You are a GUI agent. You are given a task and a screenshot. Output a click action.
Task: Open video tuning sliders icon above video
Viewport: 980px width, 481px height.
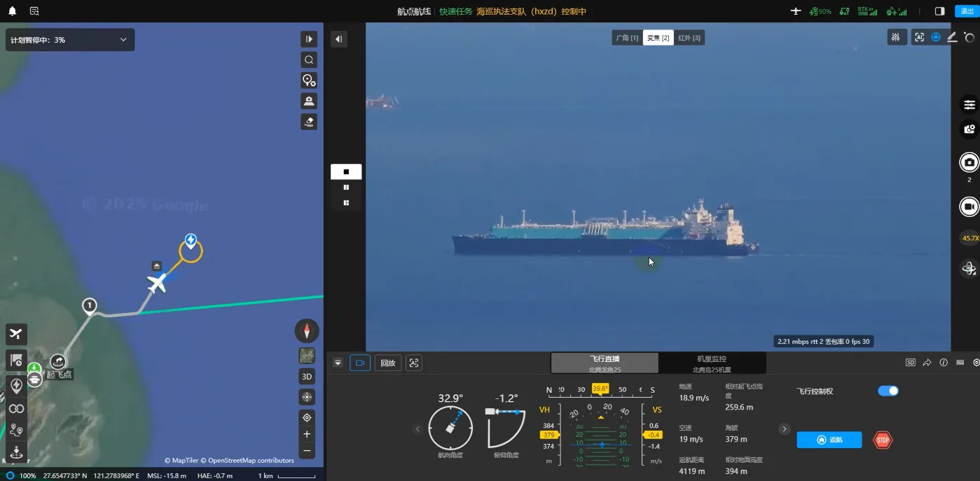(x=897, y=38)
